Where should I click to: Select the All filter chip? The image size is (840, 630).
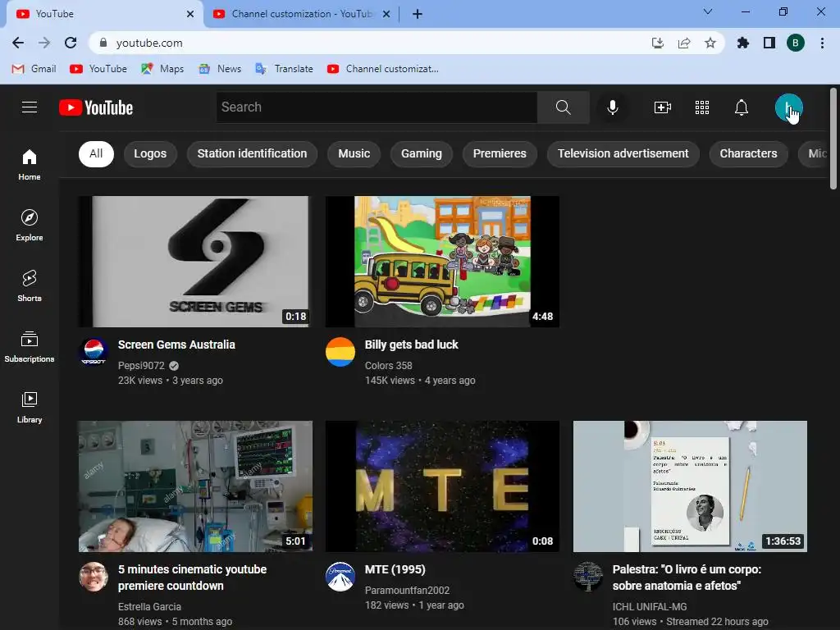96,153
